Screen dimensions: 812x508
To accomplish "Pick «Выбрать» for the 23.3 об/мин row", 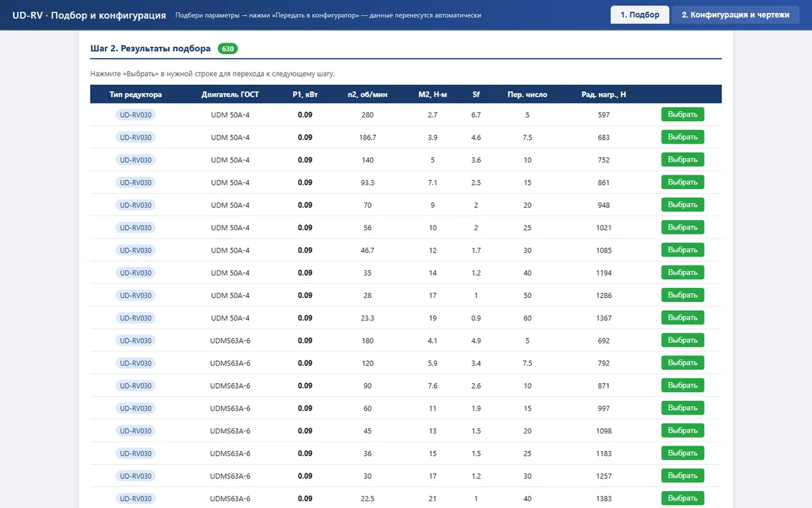I will (683, 318).
